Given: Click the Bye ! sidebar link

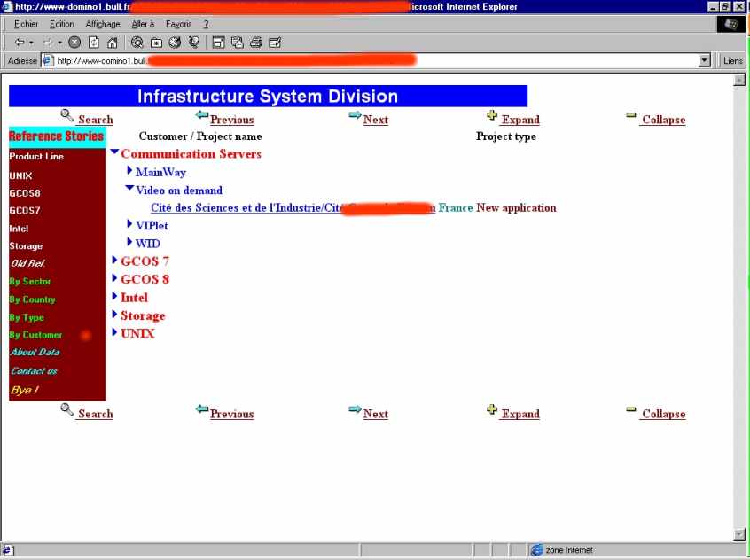Looking at the screenshot, I should 25,390.
